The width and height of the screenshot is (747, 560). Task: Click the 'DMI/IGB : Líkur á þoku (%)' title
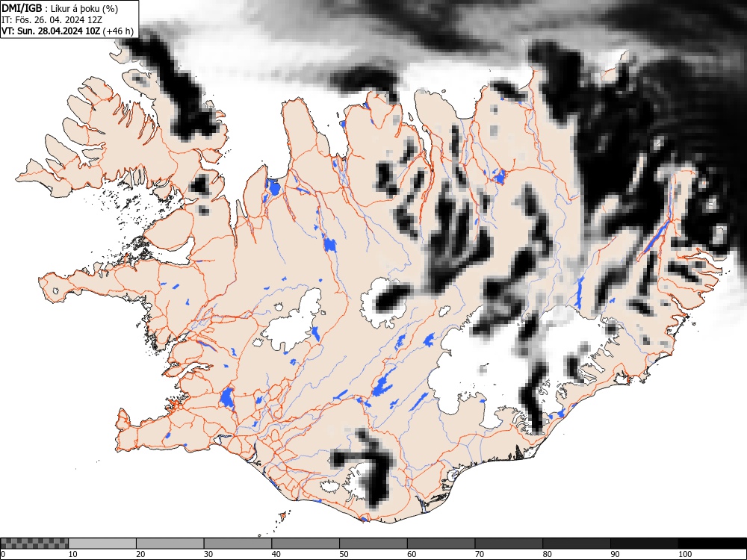click(x=60, y=8)
